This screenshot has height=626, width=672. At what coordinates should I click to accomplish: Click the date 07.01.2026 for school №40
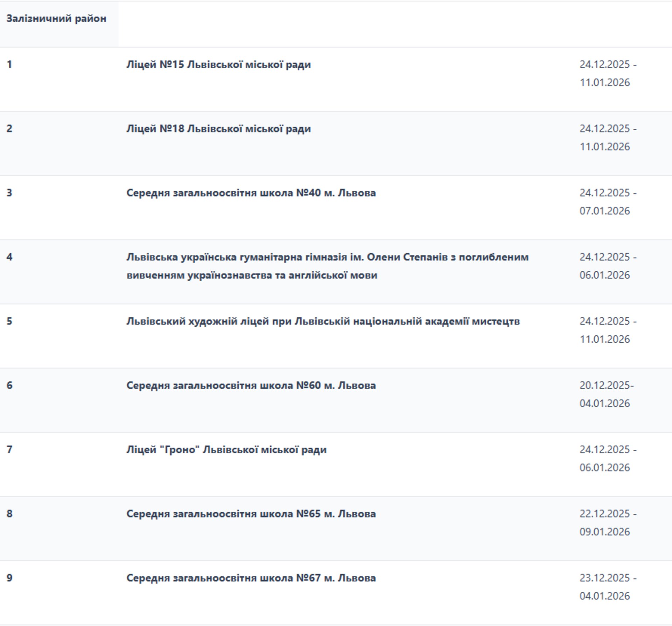coord(604,211)
